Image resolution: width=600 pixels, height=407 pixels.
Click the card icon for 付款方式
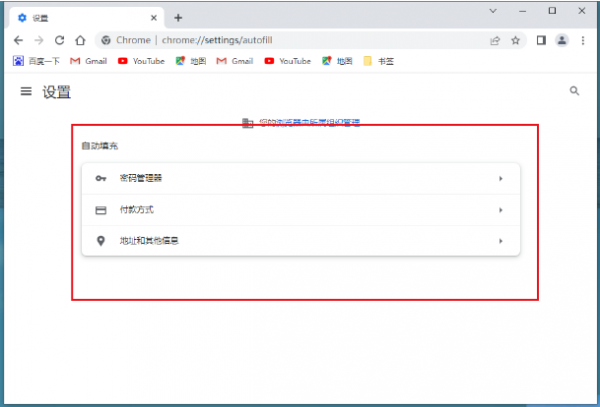[x=101, y=210]
